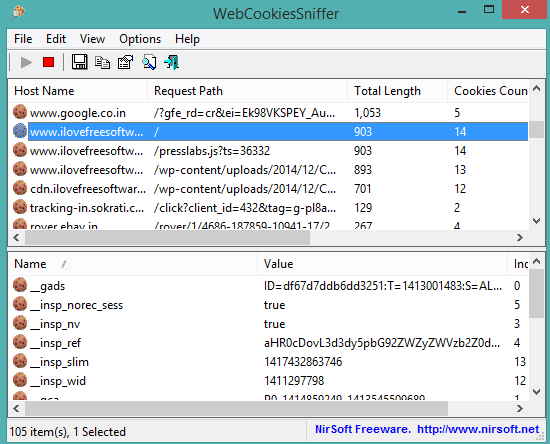550x444 pixels.
Task: Click the cookie icon next to __insp_ref
Action: pos(20,342)
